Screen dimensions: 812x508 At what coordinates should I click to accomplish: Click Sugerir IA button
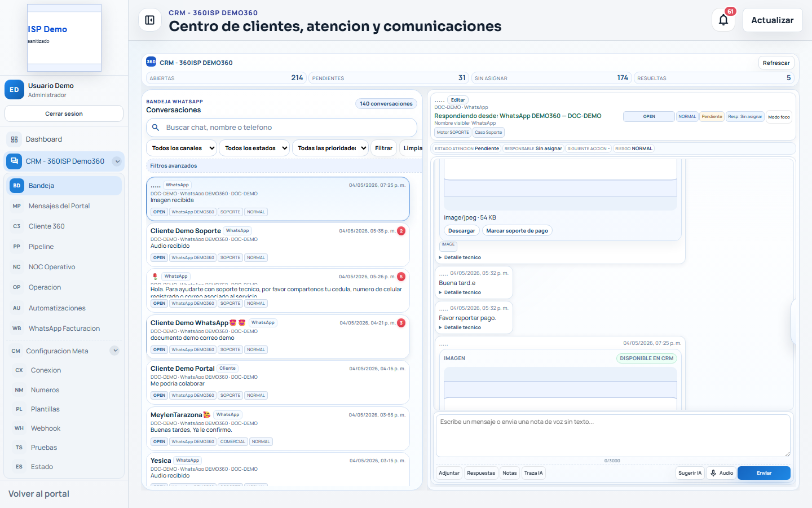[x=690, y=473]
